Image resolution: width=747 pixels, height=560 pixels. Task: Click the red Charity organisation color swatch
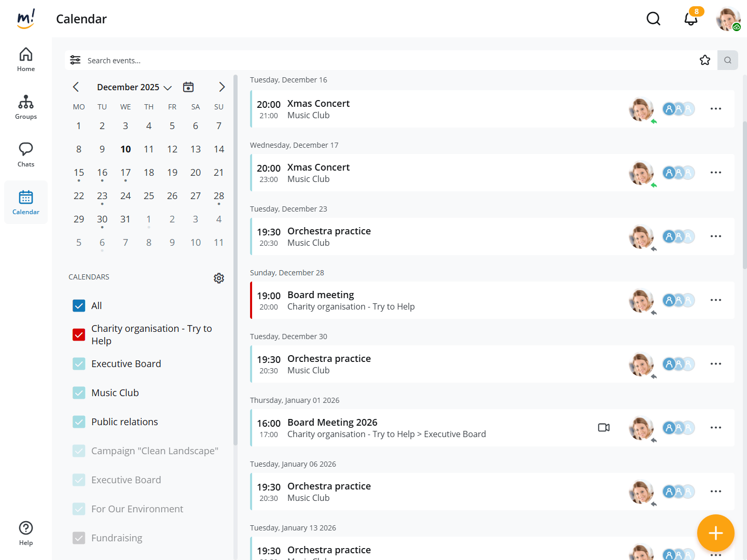(79, 335)
